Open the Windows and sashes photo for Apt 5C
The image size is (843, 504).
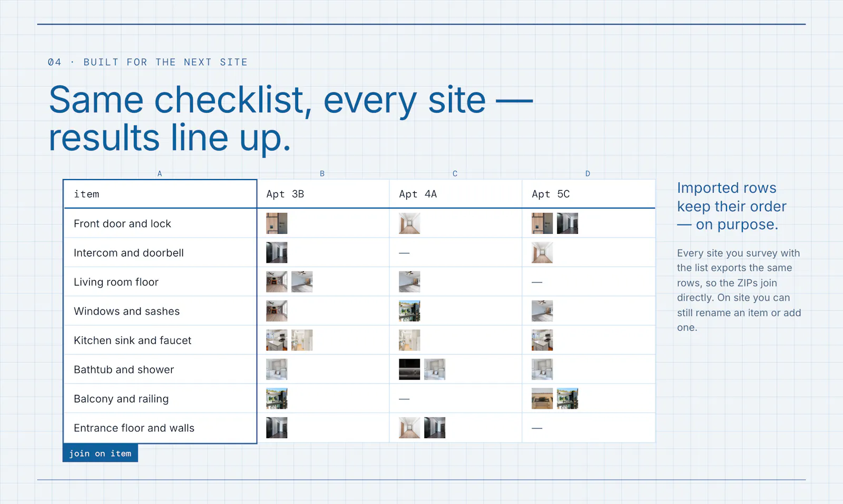(542, 311)
